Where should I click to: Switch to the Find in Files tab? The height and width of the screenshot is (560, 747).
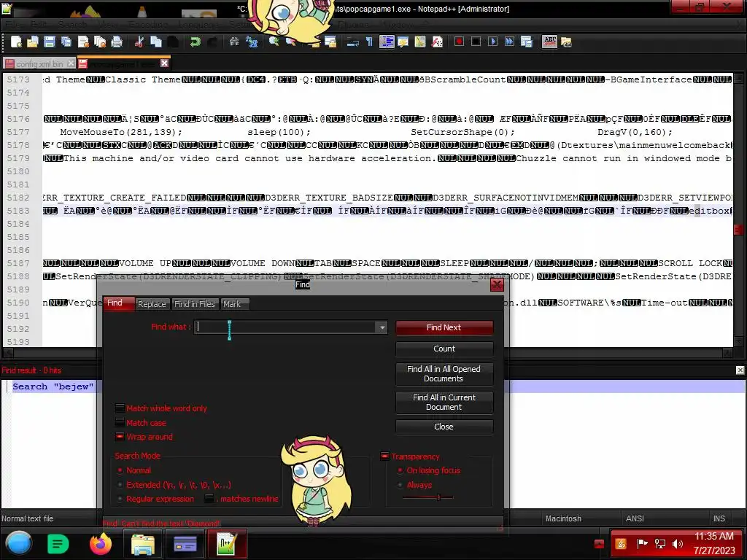click(194, 304)
